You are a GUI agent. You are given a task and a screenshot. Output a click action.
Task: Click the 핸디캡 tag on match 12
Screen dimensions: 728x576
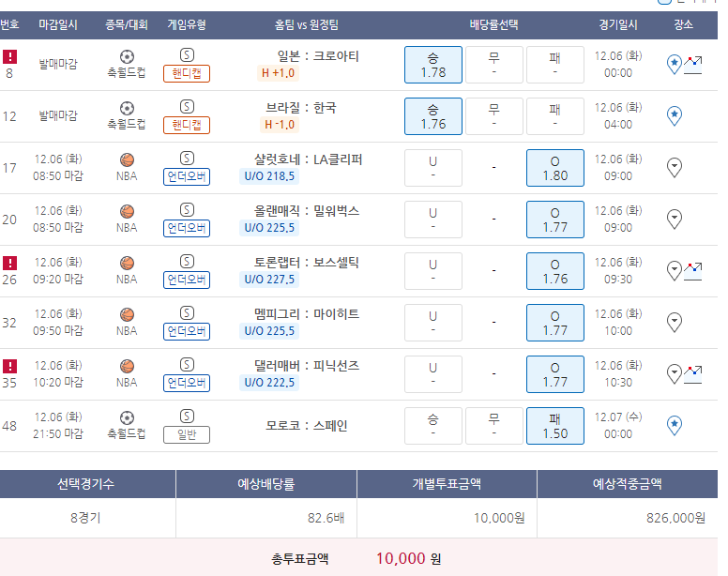(x=187, y=125)
